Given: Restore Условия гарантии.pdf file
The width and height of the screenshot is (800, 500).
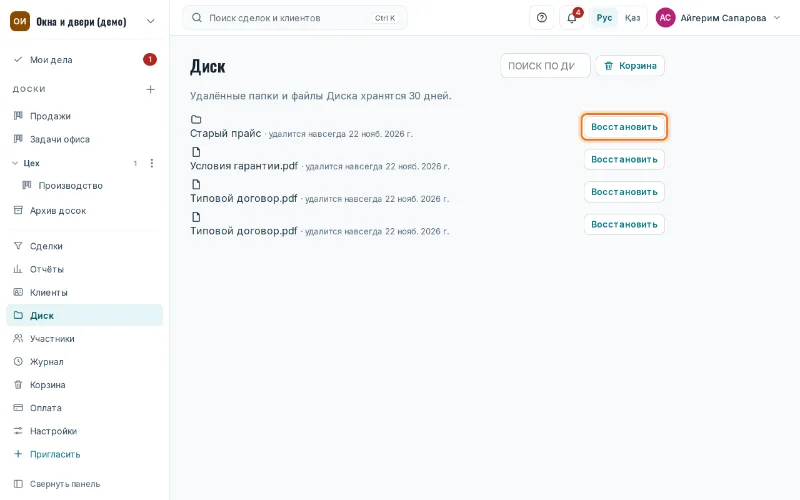Looking at the screenshot, I should pos(624,160).
